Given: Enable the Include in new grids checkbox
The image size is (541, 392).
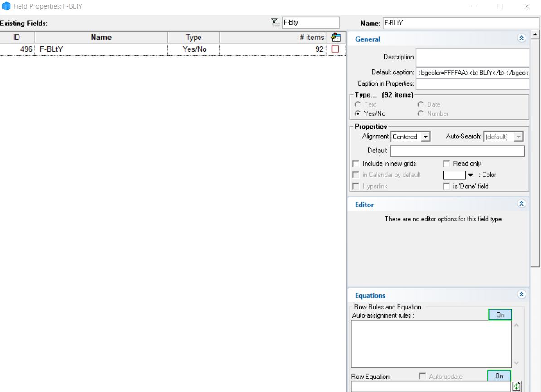Looking at the screenshot, I should click(x=356, y=163).
